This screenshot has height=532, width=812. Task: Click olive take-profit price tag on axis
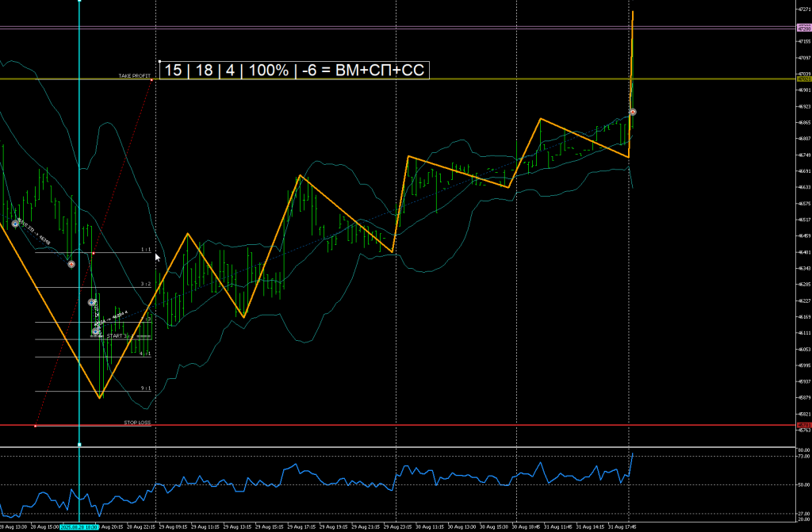coord(802,79)
